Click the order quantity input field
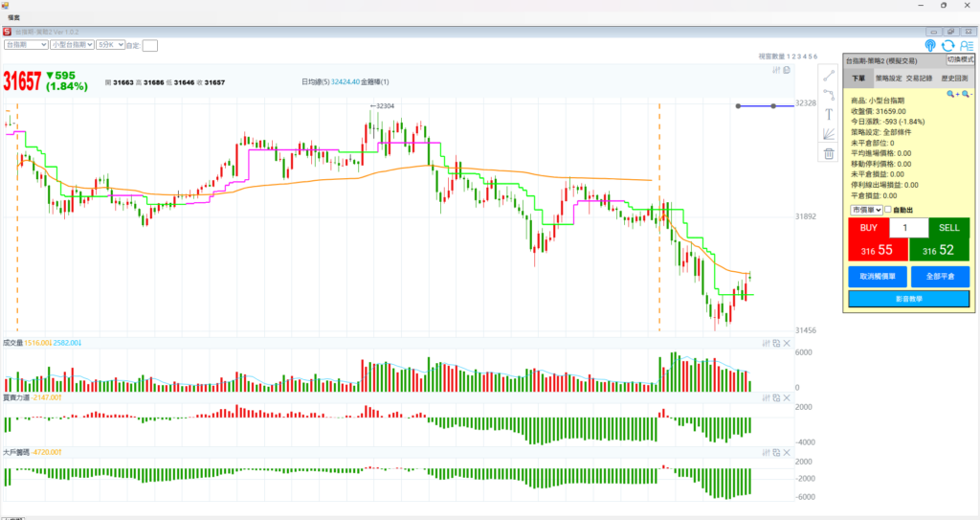The width and height of the screenshot is (980, 520). click(x=908, y=228)
